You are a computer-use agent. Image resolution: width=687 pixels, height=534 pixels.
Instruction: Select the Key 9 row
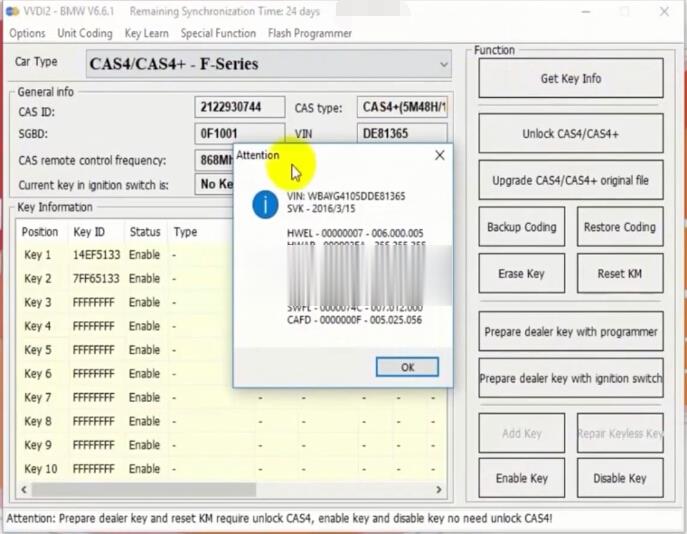tap(232, 445)
